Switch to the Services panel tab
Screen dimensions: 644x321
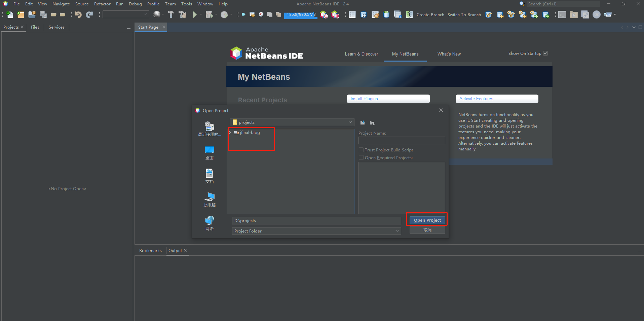tap(56, 27)
